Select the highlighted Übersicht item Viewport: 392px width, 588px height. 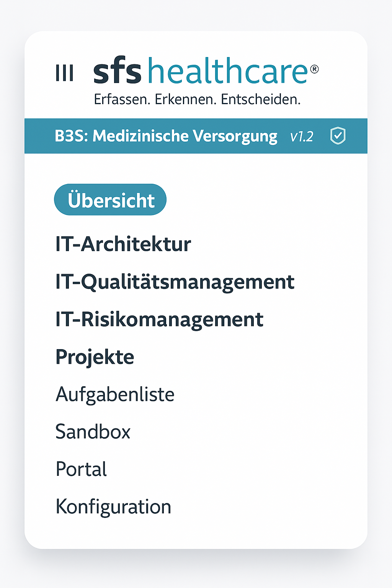(110, 200)
